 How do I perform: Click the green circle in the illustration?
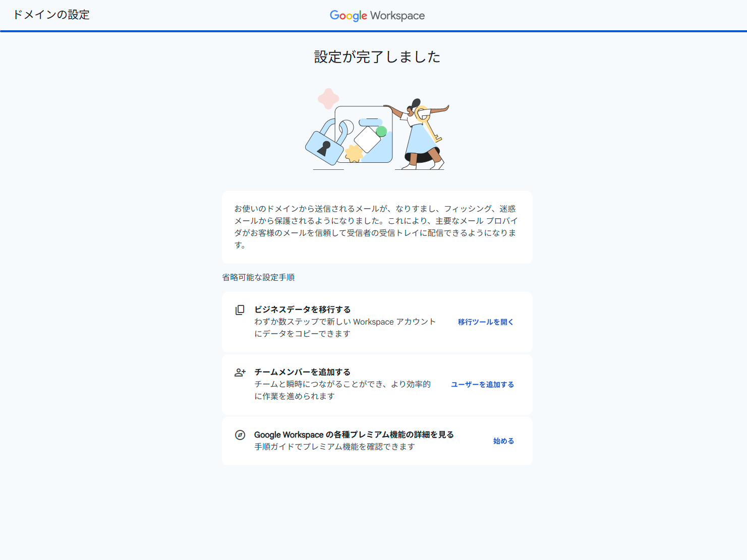coord(381,132)
